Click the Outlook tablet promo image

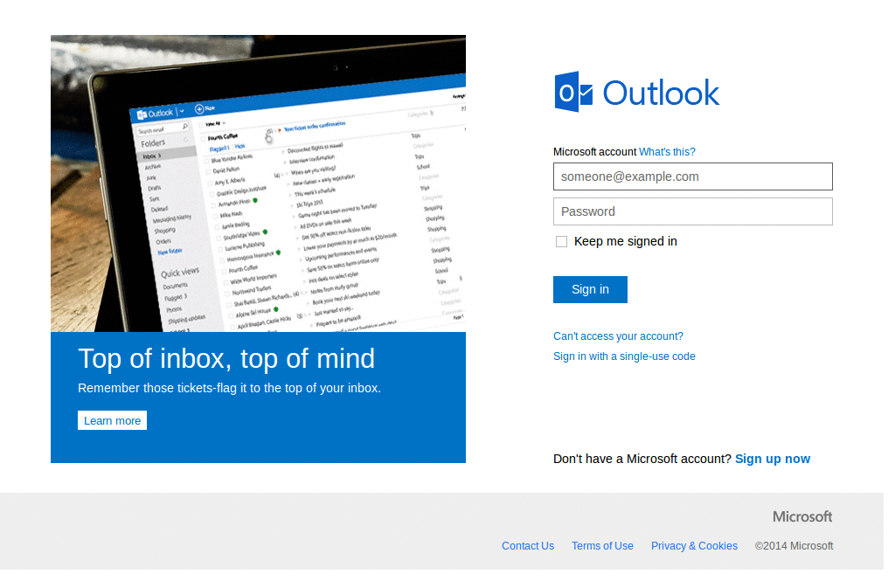pos(258,183)
